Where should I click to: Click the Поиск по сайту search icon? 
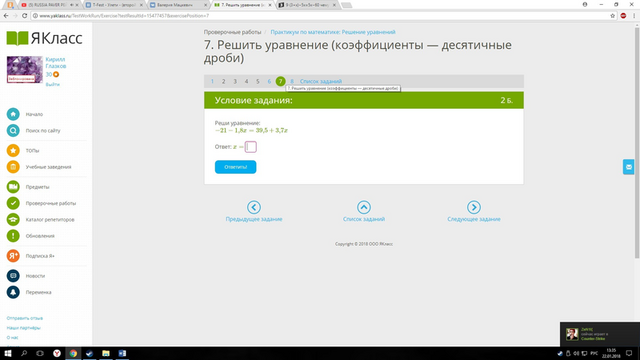click(13, 130)
